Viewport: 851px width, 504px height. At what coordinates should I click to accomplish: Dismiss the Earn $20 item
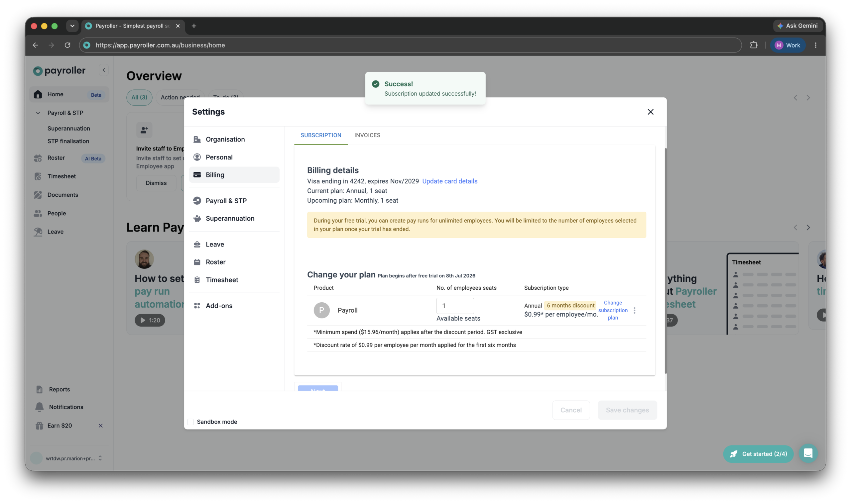click(x=100, y=426)
